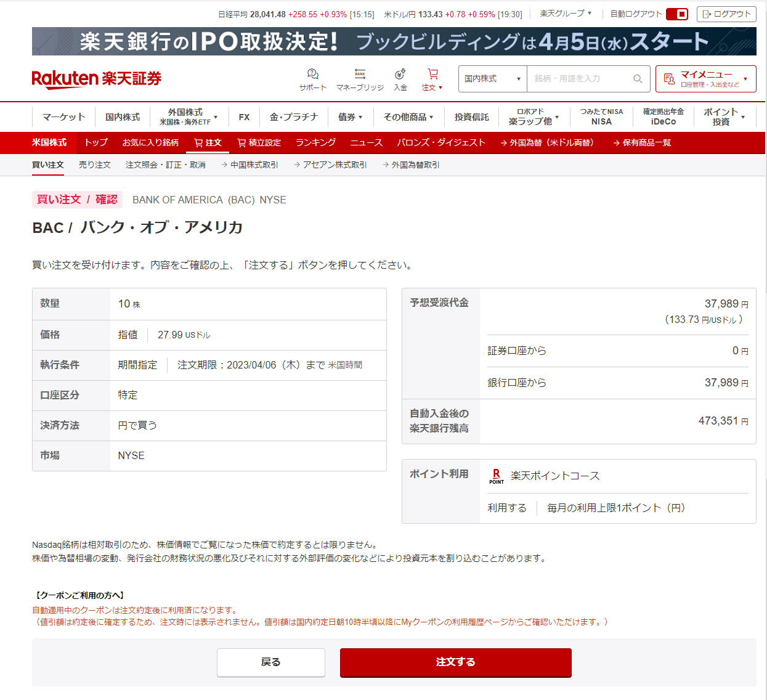Click the 楽天ポイント R POINT icon
This screenshot has height=700, width=767.
tap(497, 476)
